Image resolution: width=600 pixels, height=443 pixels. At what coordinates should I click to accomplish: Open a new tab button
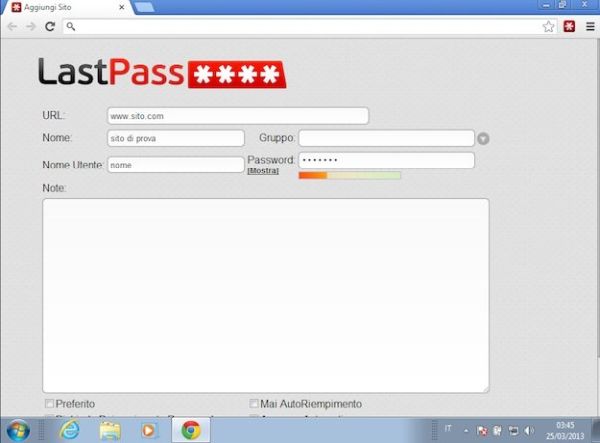click(x=145, y=7)
